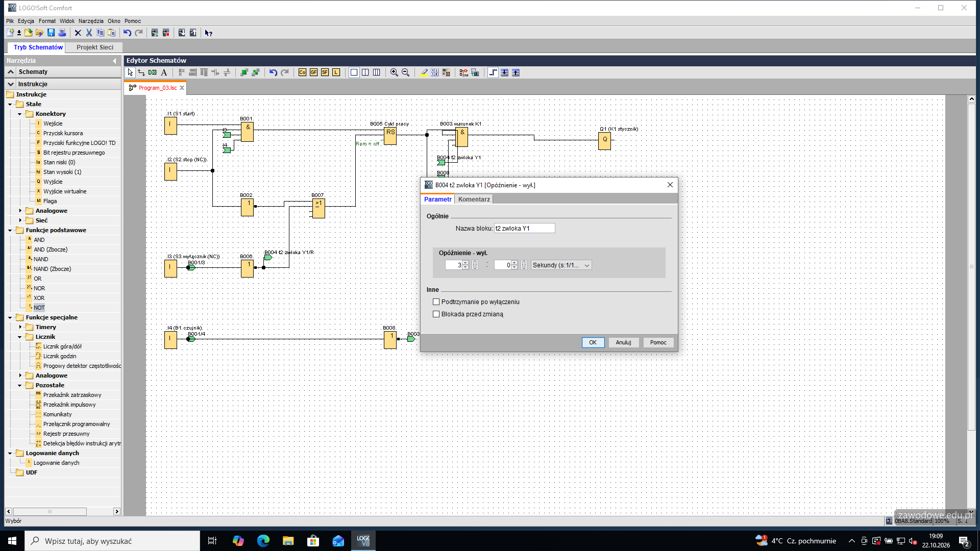Confirm the dialog with OK
The image size is (980, 551).
click(593, 342)
